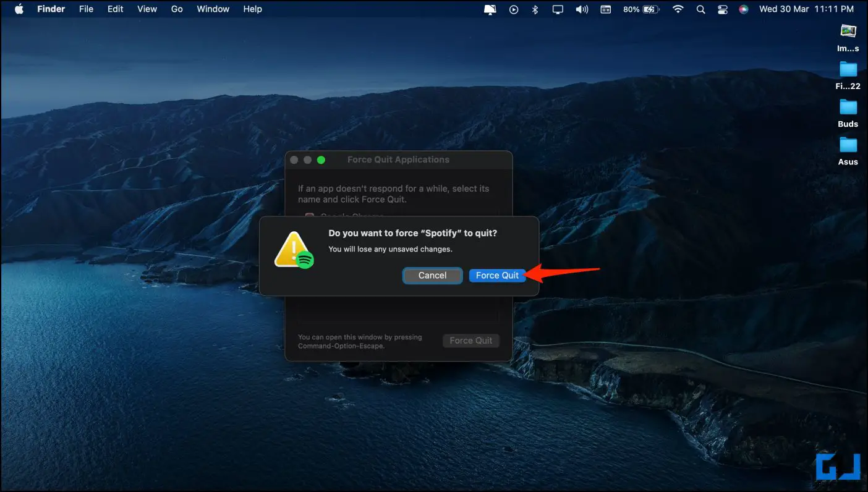Click dimmed Force Quit button in background window
868x492 pixels.
click(x=470, y=341)
